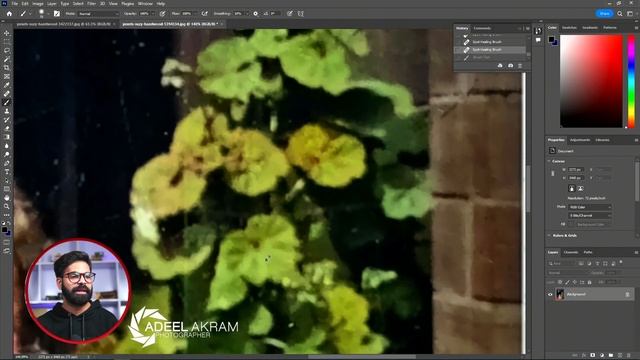Viewport: 640px width, 360px height.
Task: Click the search icon at top right
Action: coord(620,13)
